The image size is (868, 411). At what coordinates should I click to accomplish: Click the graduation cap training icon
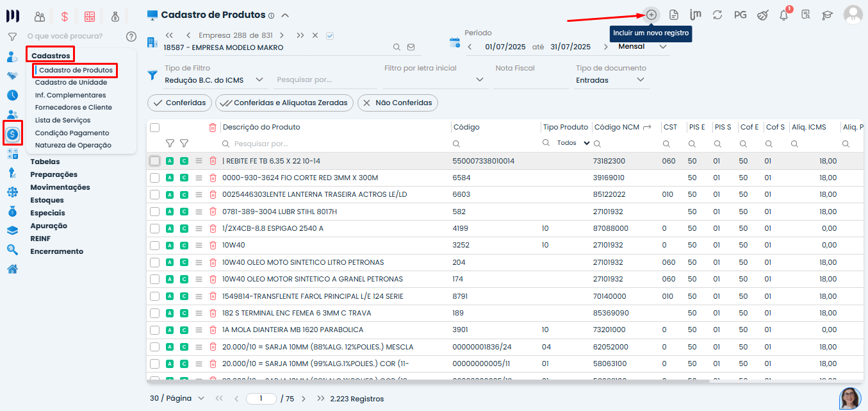point(828,15)
